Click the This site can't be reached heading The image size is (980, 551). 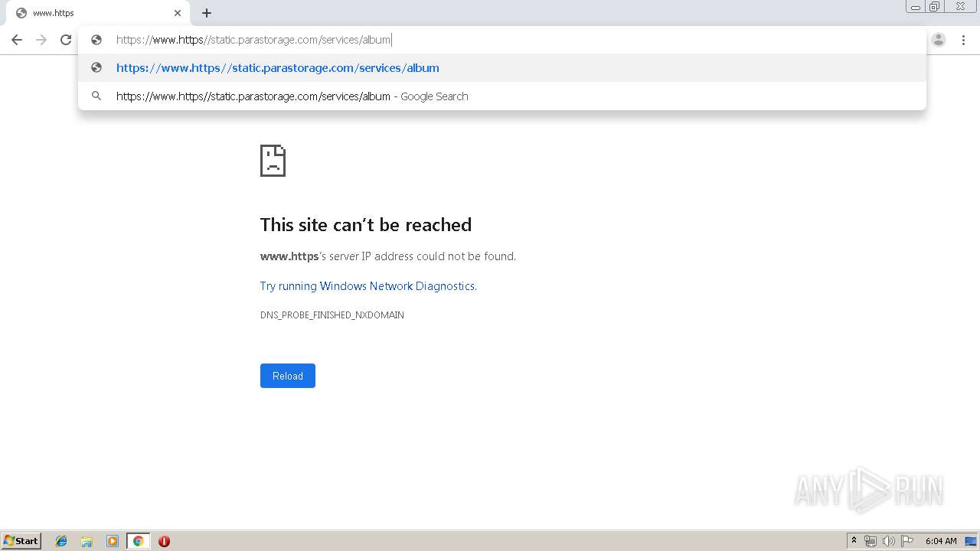[x=366, y=225]
